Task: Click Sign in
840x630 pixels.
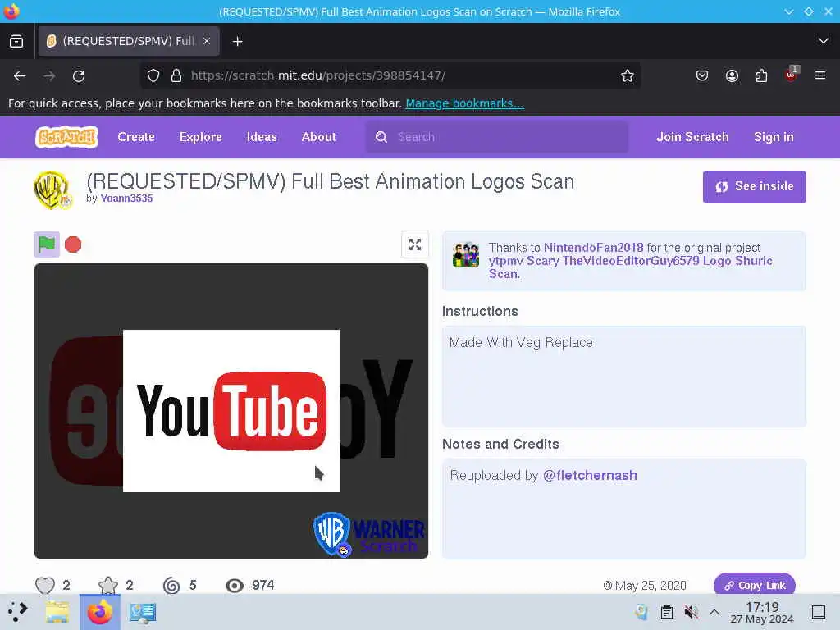Action: pyautogui.click(x=774, y=137)
